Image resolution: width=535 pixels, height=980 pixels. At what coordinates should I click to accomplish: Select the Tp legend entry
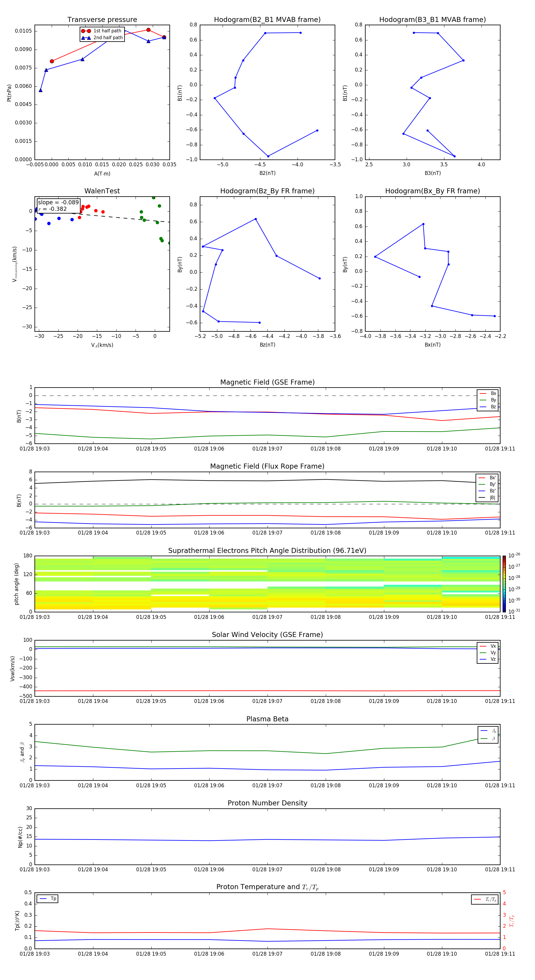48,899
